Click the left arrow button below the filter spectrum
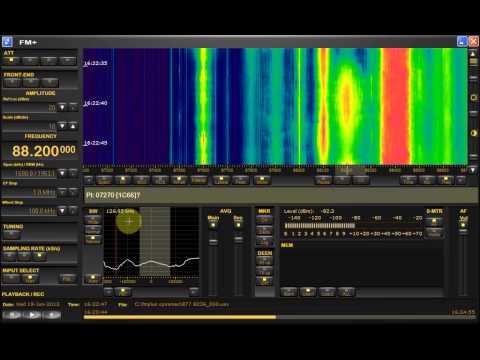 [x=108, y=292]
